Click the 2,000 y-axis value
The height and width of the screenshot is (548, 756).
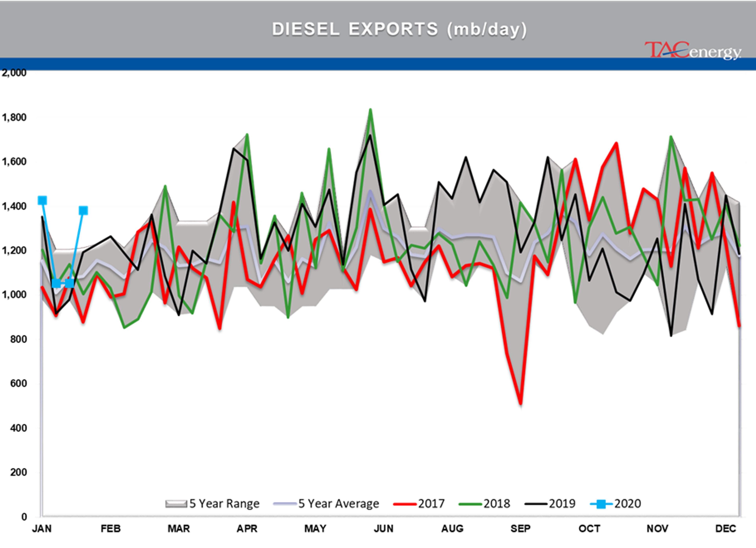pyautogui.click(x=14, y=73)
